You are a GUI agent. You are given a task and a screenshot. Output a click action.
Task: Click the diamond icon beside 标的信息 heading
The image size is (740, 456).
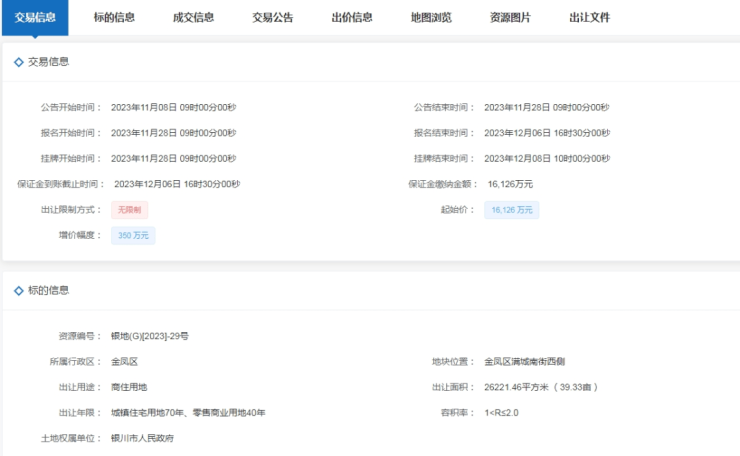(18, 290)
